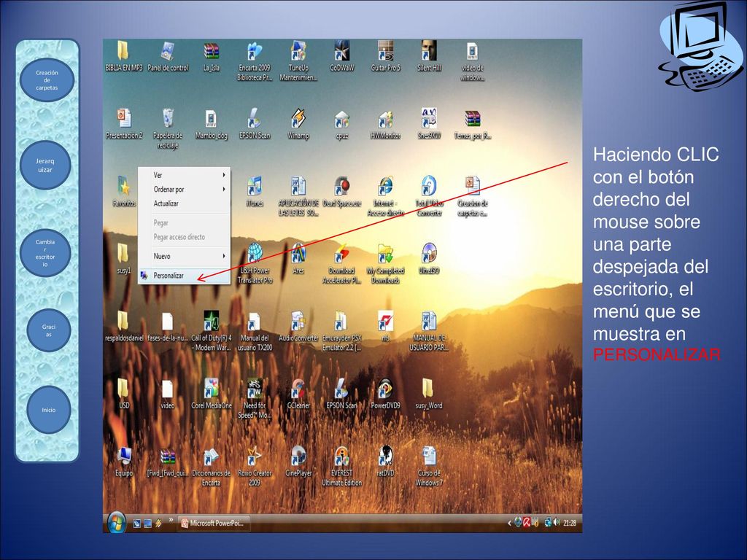
Task: Open the Snes9XW emulator icon
Action: (429, 118)
